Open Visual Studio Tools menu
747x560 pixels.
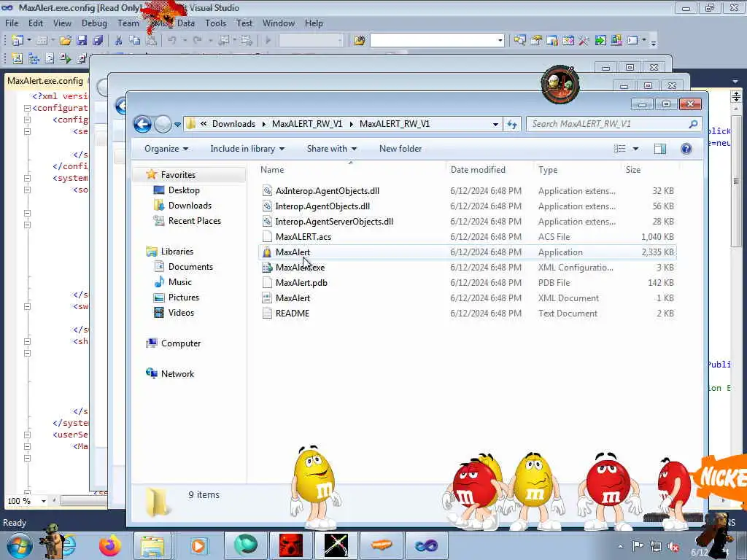pos(215,23)
